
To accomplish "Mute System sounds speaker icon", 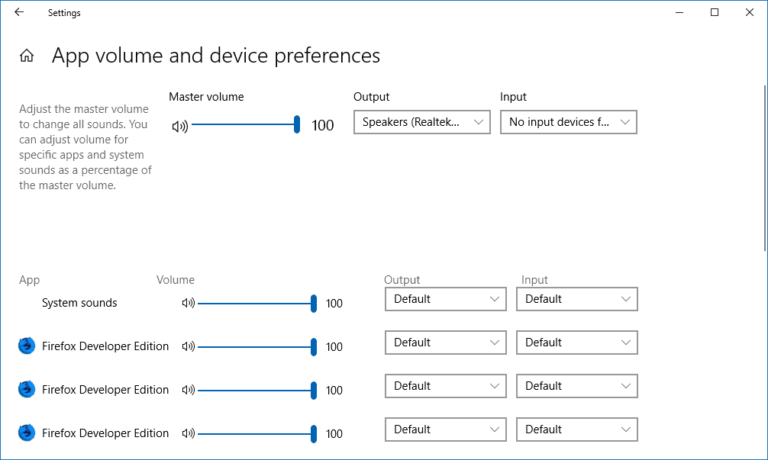I will [188, 303].
